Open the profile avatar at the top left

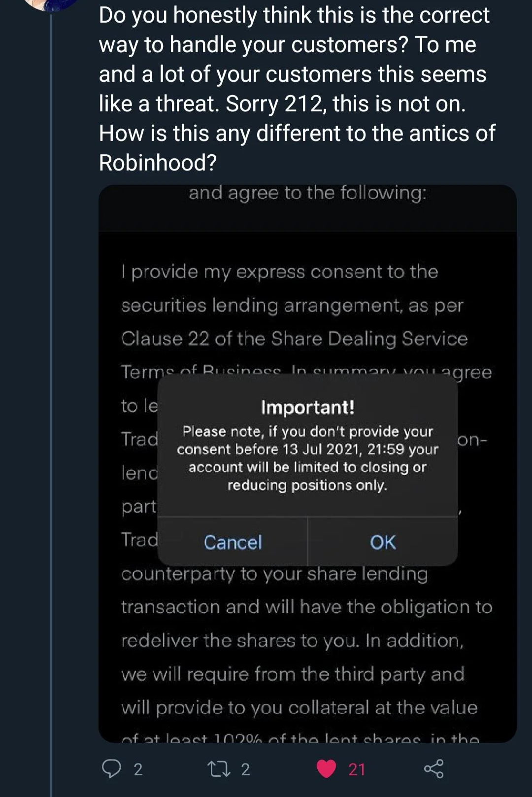(52, 4)
